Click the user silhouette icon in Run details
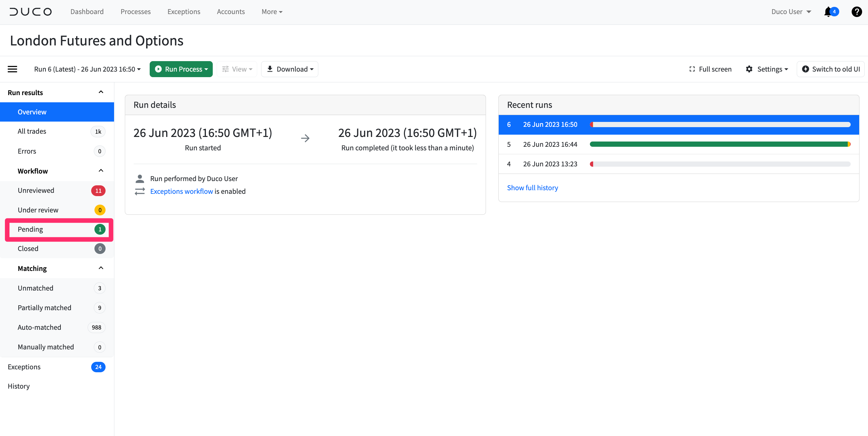 coord(140,178)
